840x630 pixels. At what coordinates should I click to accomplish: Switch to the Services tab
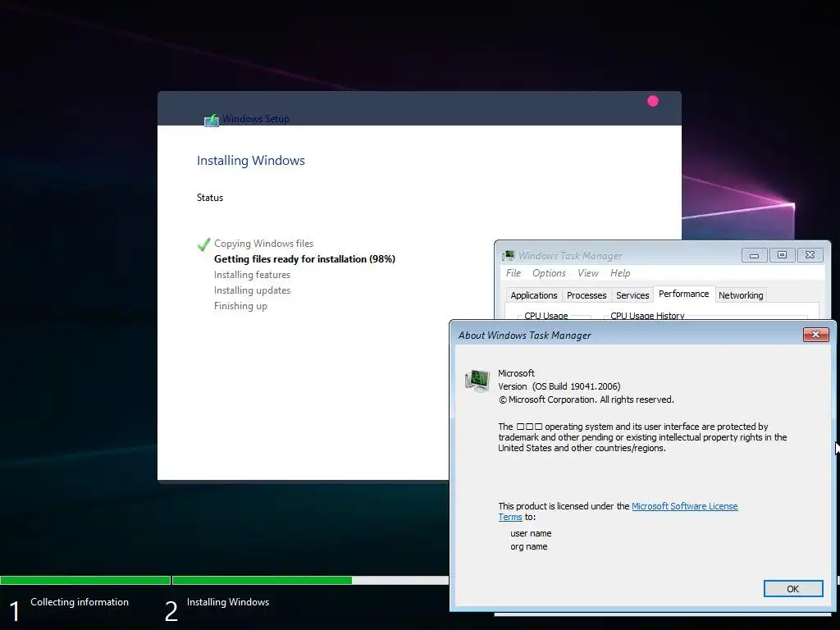(632, 295)
